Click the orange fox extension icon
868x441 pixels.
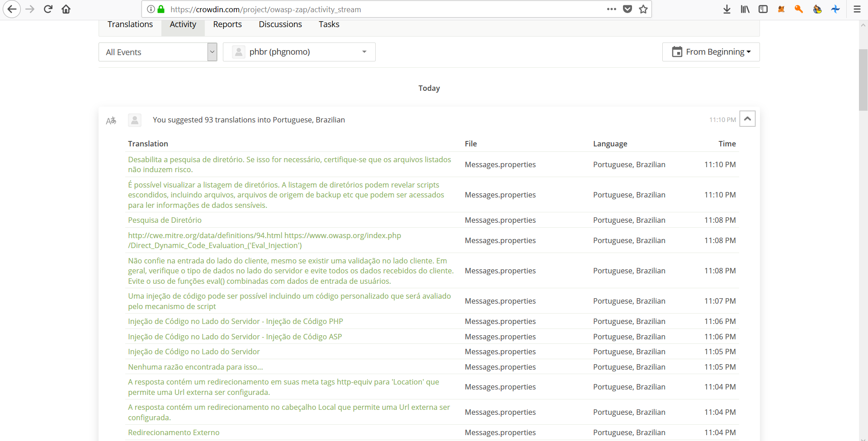tap(781, 9)
